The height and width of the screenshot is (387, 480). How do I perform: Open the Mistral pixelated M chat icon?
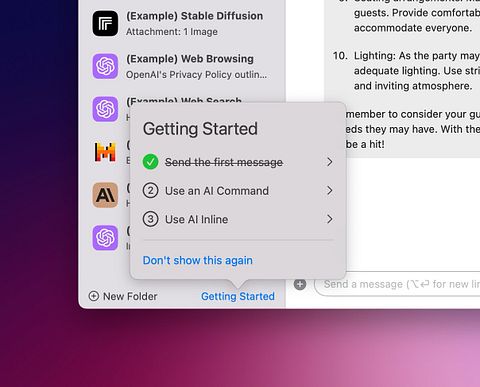tap(105, 152)
